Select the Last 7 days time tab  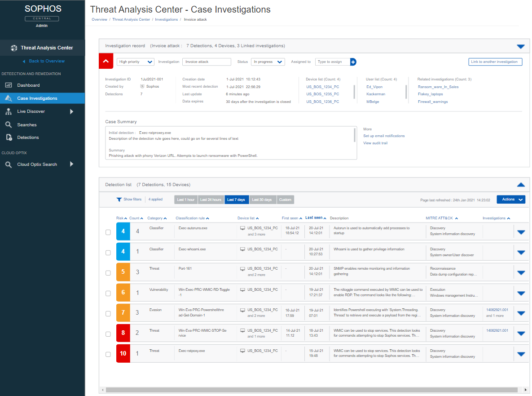click(237, 200)
